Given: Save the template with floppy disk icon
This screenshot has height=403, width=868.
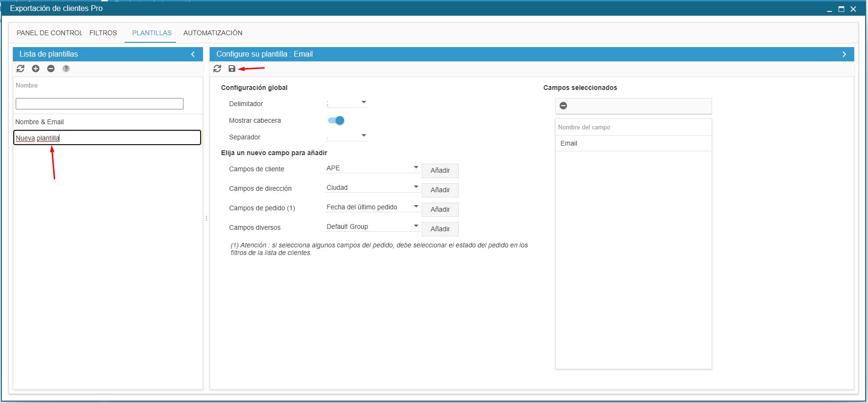Looking at the screenshot, I should tap(232, 69).
